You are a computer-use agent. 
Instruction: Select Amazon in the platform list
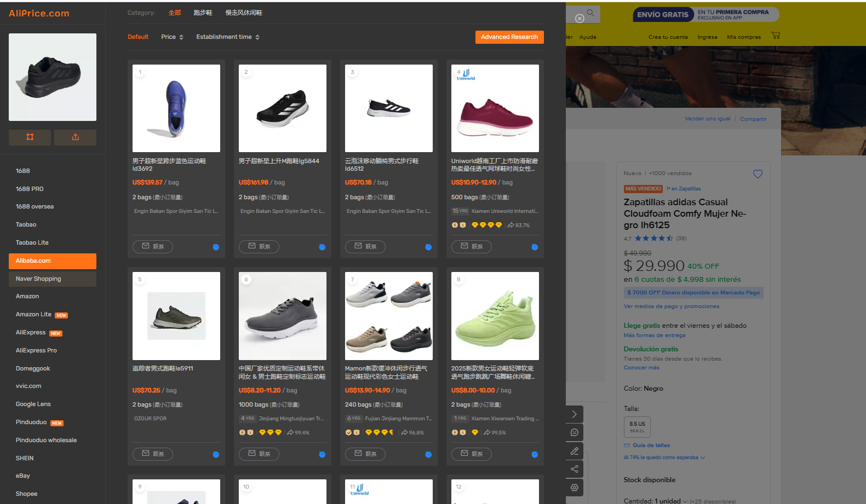tap(53, 296)
